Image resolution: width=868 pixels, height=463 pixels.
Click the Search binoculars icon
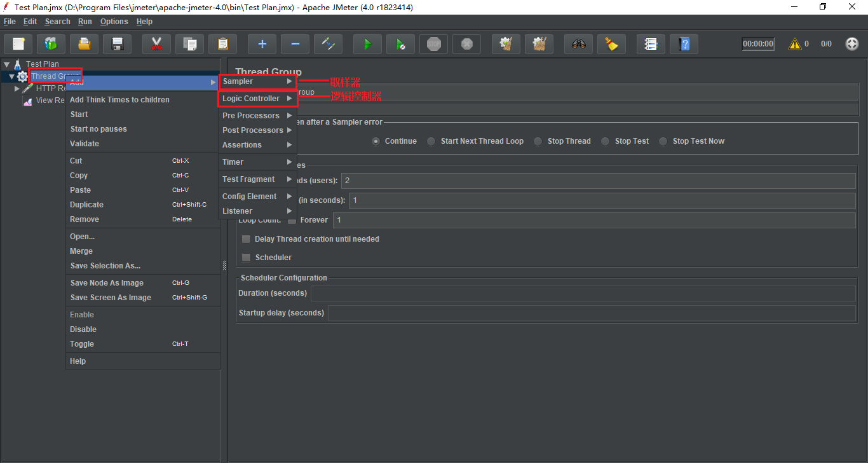pos(578,44)
